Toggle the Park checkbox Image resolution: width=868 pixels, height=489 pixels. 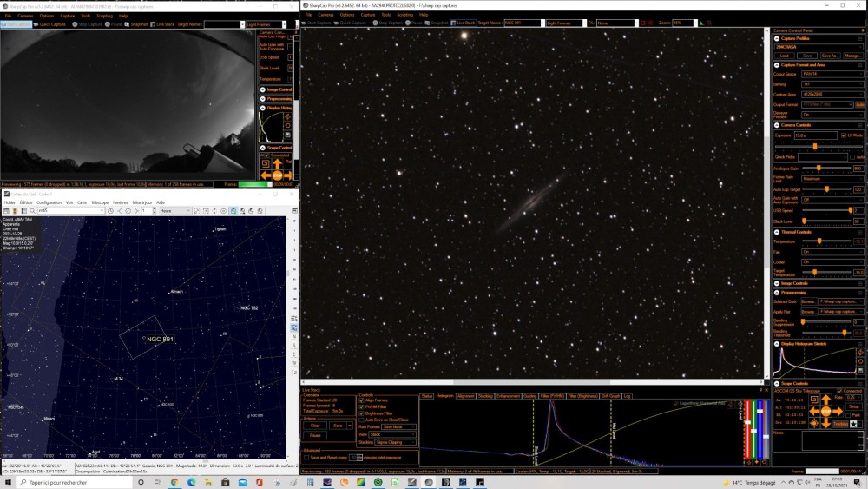847,415
